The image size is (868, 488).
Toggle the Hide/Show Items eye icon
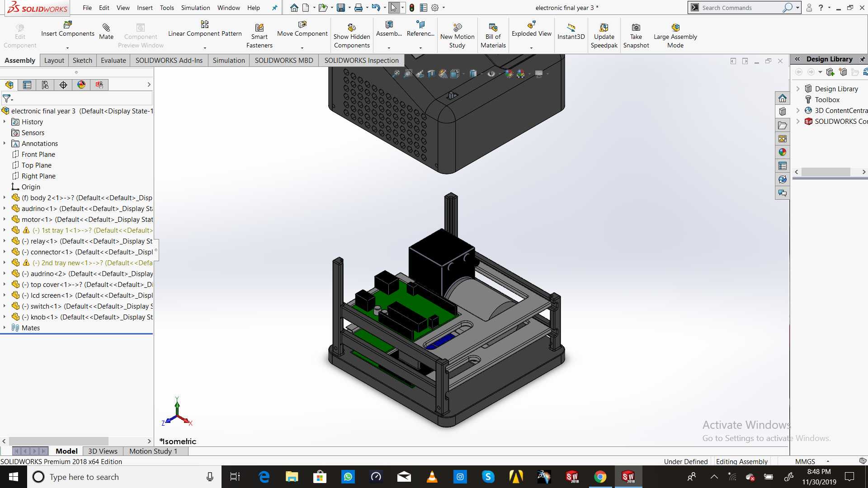491,74
